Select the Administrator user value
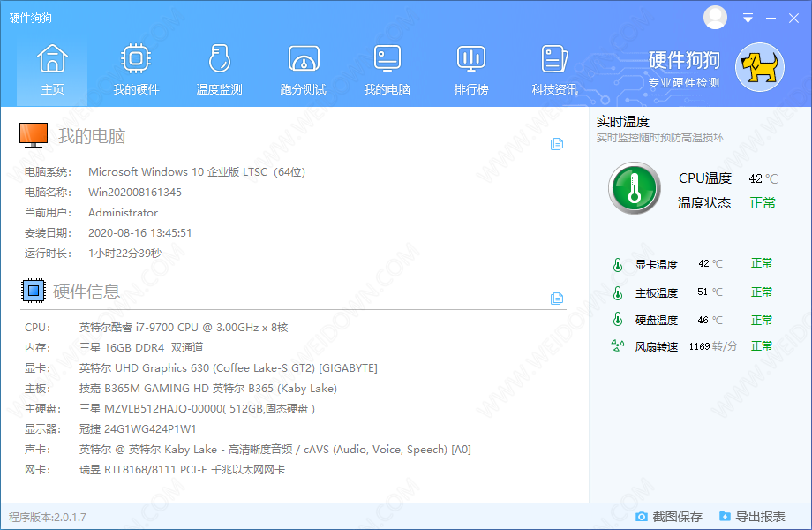The height and width of the screenshot is (530, 812). click(x=123, y=212)
